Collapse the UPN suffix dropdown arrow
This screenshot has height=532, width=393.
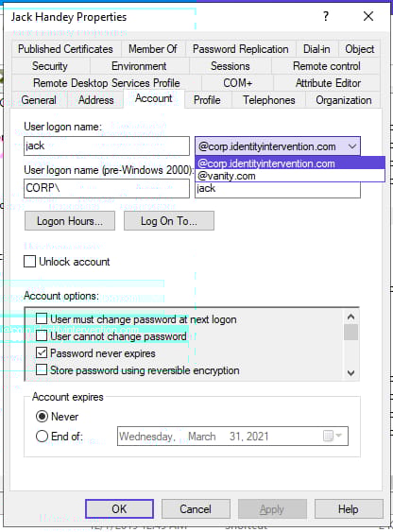352,146
